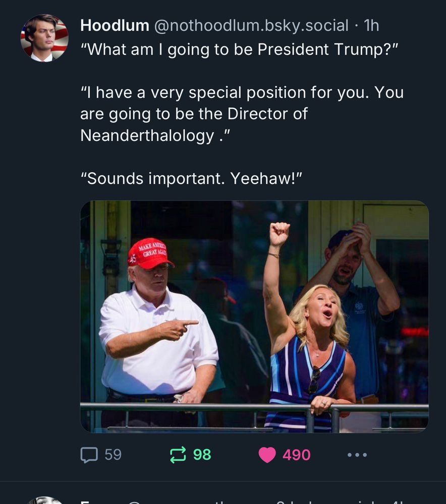Unlike the post via pink heart

[267, 455]
